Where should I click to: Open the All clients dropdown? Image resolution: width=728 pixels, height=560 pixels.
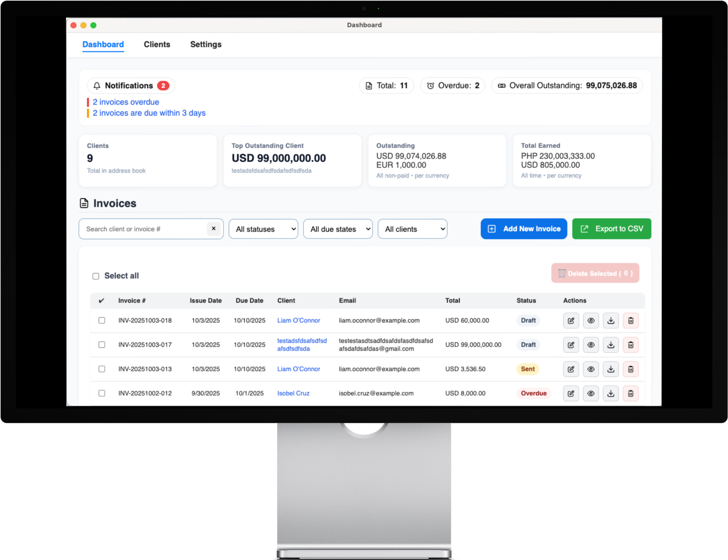pos(412,229)
